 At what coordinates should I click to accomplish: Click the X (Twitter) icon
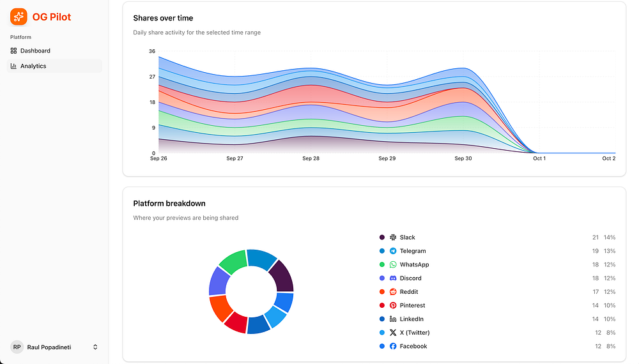coord(393,333)
